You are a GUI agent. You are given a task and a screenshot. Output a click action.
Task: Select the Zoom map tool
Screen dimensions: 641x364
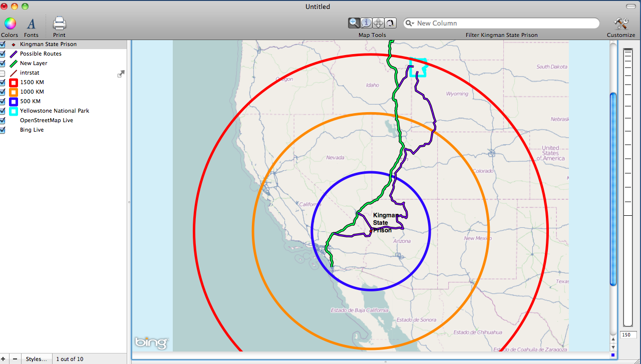point(354,23)
